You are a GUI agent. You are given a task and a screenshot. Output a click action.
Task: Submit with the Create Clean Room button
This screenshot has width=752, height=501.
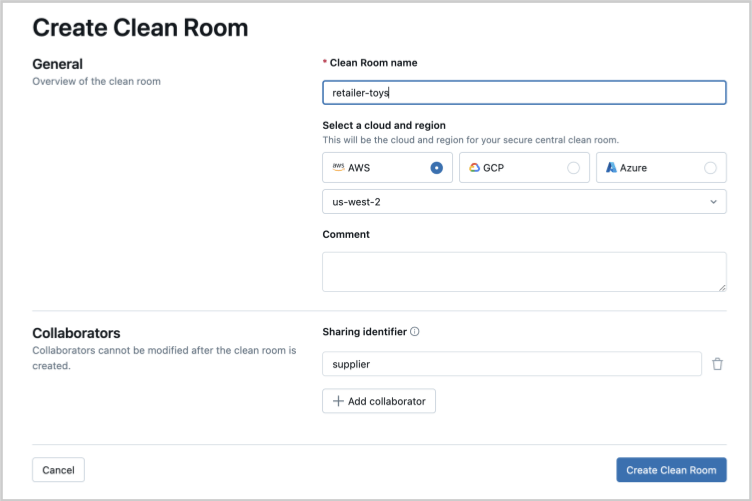671,470
